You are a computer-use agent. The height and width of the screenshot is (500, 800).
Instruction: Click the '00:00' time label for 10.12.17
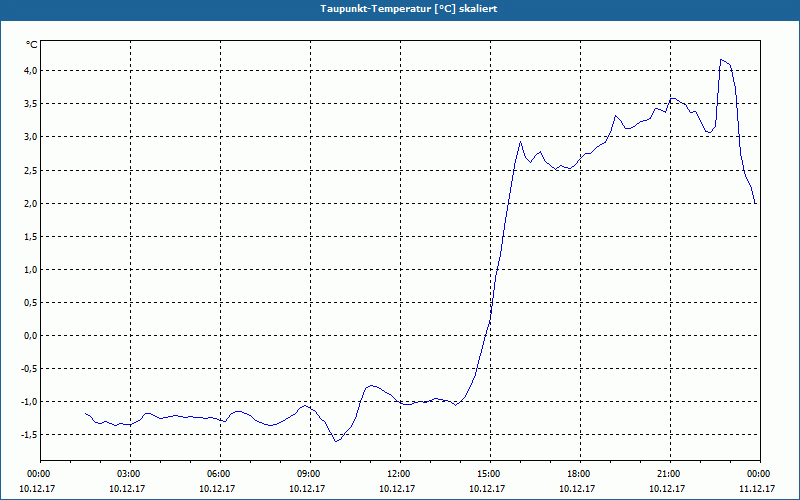38,474
